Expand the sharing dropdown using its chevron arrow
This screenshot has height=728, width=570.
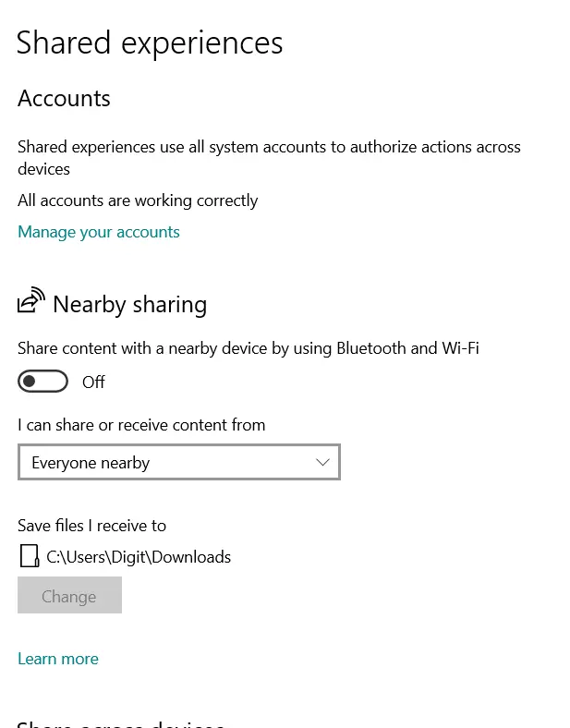[322, 463]
